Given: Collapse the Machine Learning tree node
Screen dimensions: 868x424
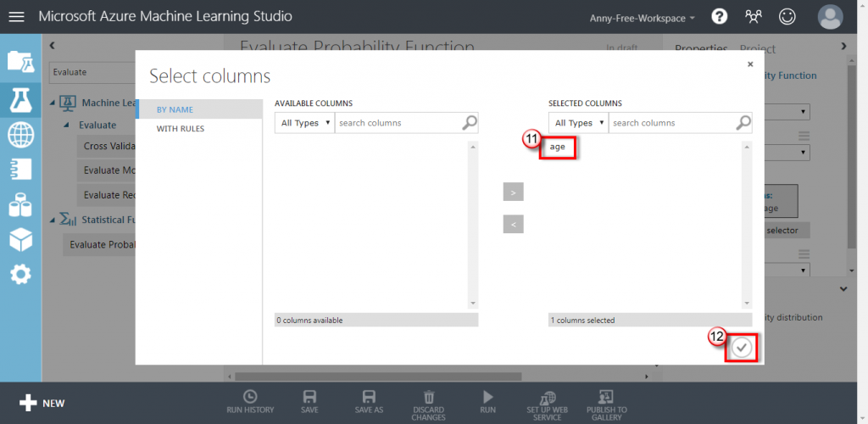Looking at the screenshot, I should [x=53, y=103].
